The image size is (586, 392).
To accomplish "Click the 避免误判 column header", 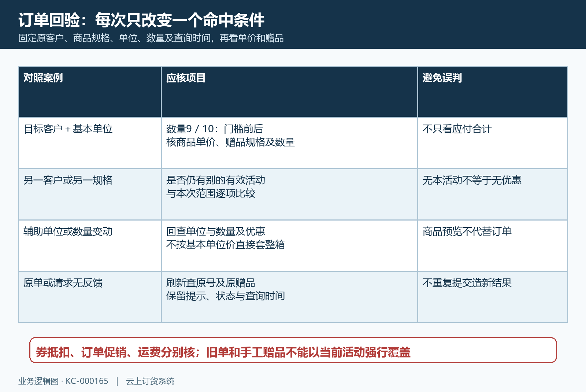I will (493, 92).
